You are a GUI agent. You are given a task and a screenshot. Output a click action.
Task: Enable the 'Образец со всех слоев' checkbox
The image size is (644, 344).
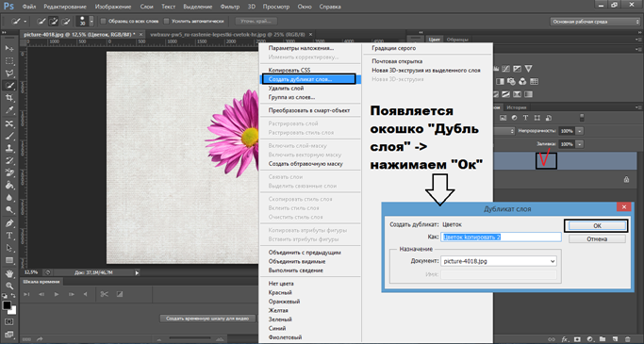click(104, 21)
